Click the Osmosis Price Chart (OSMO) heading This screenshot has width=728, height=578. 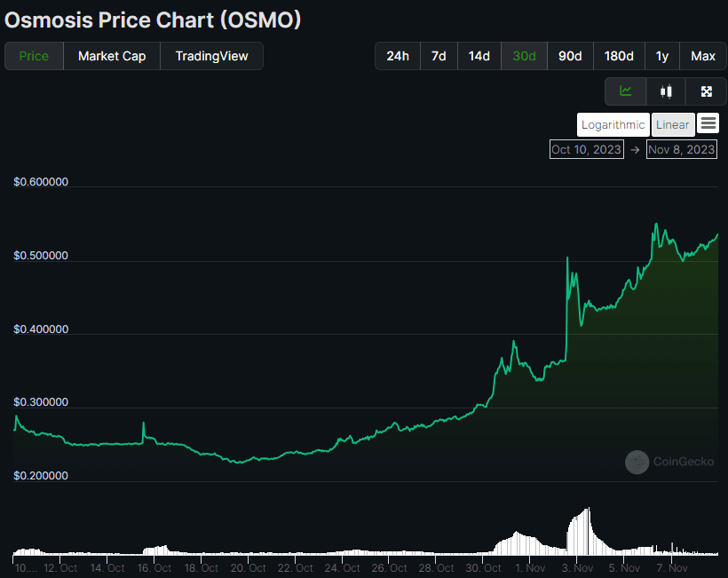153,20
